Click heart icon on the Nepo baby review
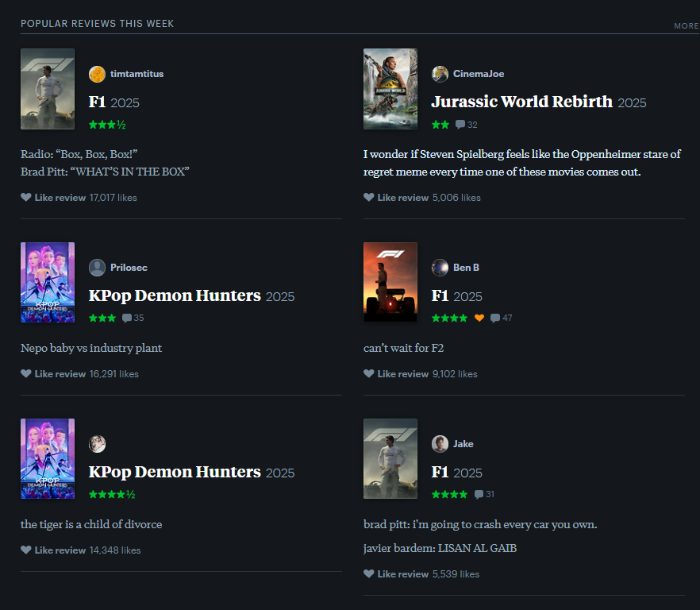Image resolution: width=700 pixels, height=610 pixels. coord(26,373)
